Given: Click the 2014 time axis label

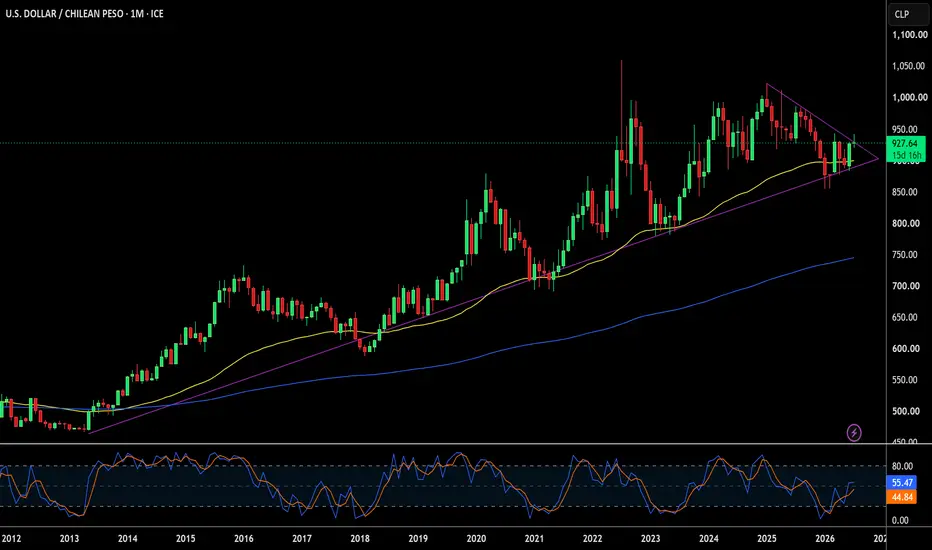Looking at the screenshot, I should (127, 539).
